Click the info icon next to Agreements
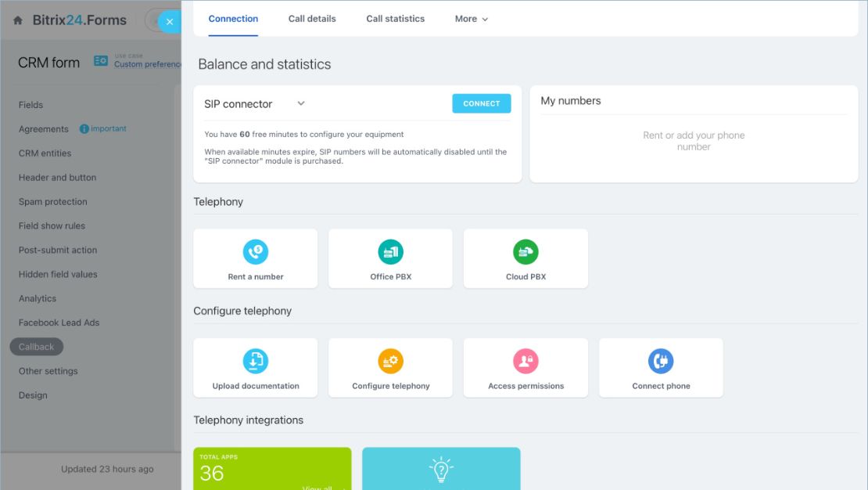This screenshot has height=490, width=868. point(84,128)
